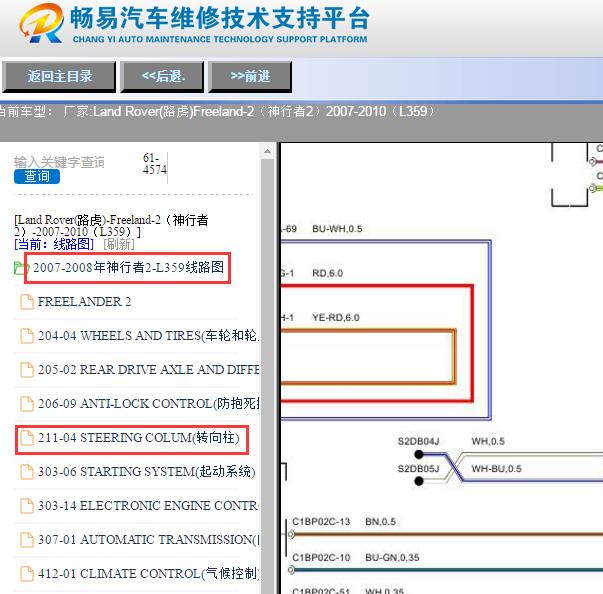Viewport: 603px width, 594px height.
Task: Open folder icon of 2007-2008年神行者2 线路图
Action: click(x=21, y=268)
